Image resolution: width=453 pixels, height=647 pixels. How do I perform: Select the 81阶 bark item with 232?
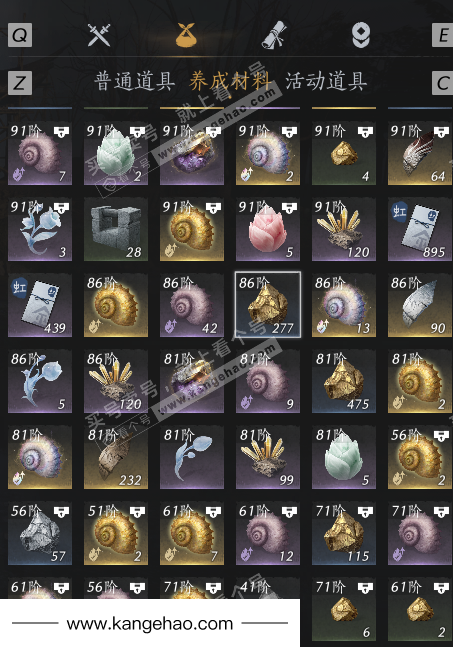[116, 457]
